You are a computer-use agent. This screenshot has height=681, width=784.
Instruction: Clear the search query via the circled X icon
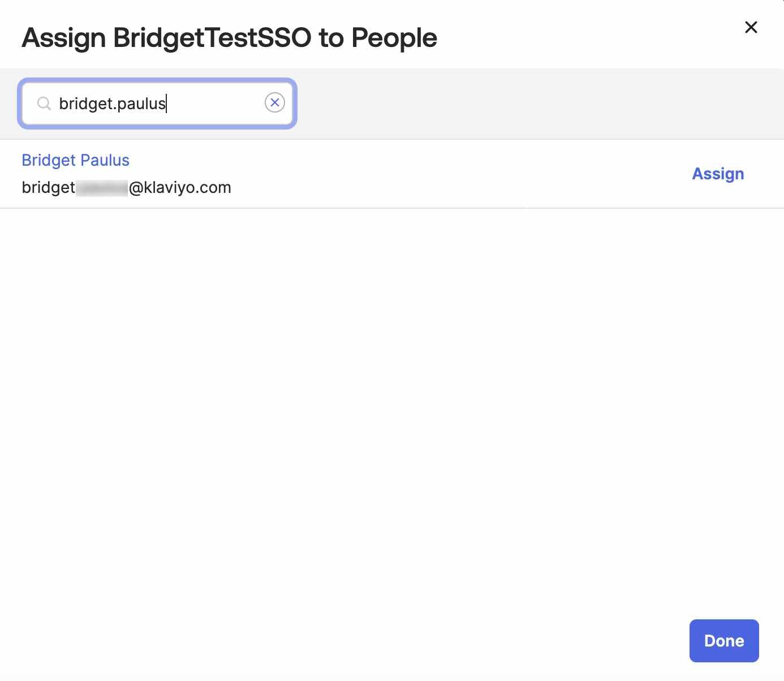(275, 102)
